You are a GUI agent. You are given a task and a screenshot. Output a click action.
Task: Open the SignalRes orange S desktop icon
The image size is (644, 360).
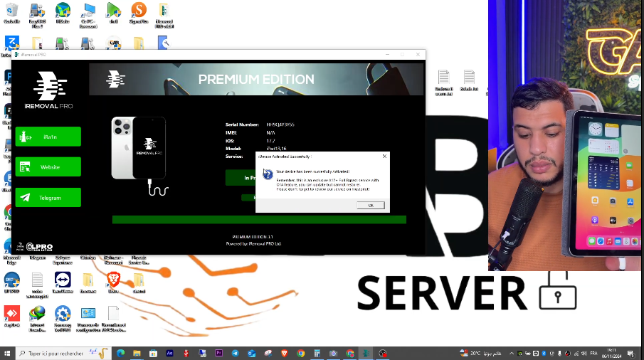pos(139,13)
